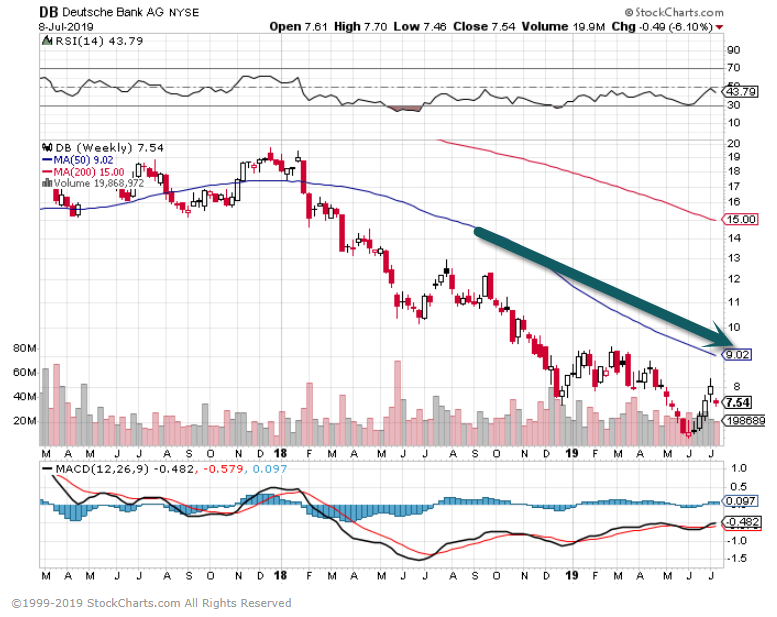Click the red -0.579 MACD signal value

[x=222, y=469]
